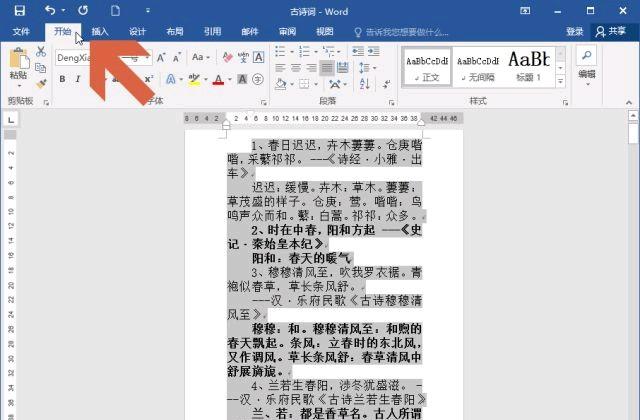This screenshot has width=640, height=420.
Task: Click the large Paste clipboard icon
Action: pyautogui.click(x=19, y=58)
